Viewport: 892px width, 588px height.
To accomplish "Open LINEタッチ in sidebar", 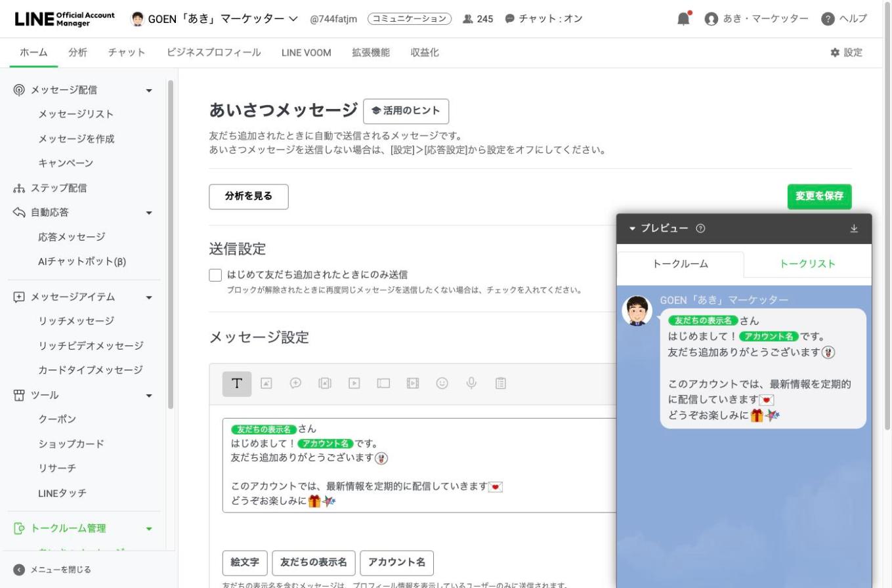I will coord(62,493).
